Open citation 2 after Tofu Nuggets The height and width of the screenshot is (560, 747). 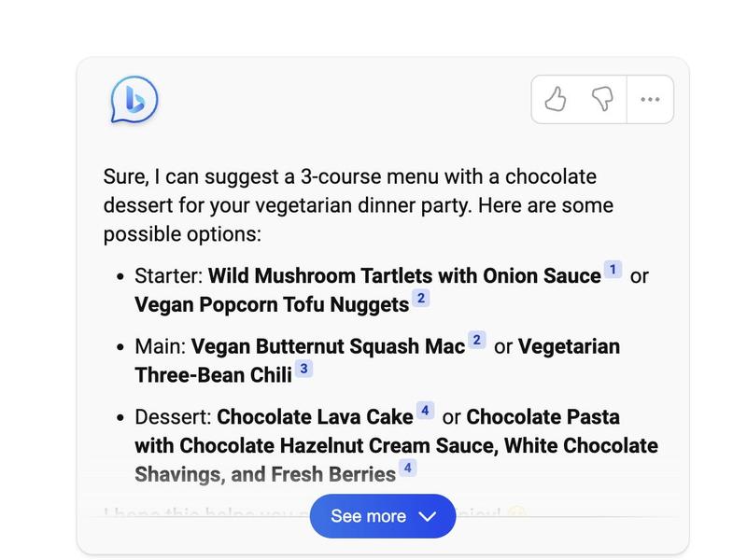(421, 299)
